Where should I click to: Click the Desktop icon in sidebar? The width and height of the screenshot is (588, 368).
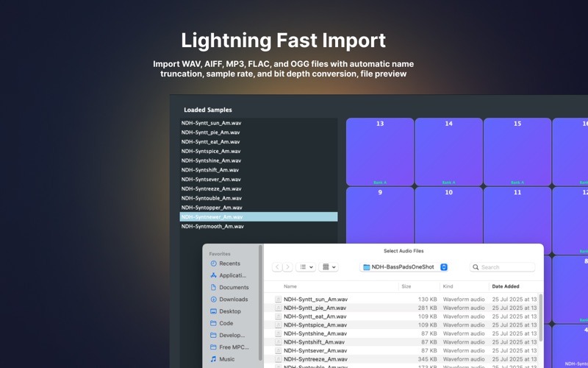213,311
